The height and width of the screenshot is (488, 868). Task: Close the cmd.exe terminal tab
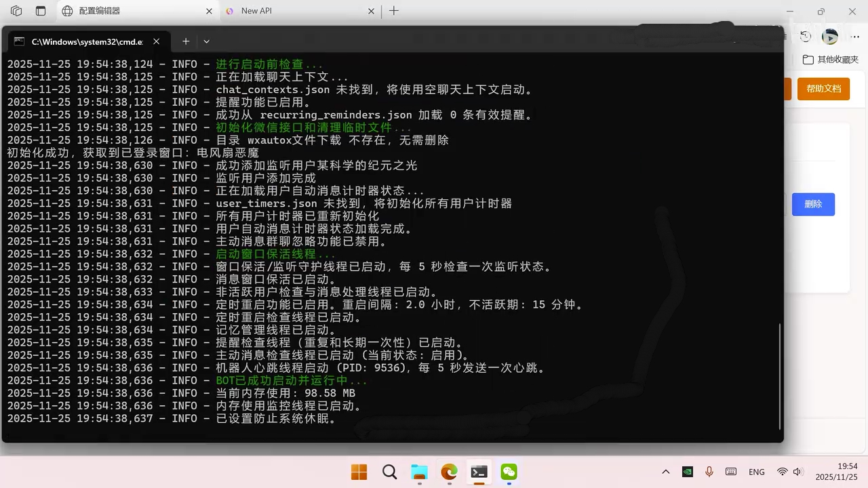click(157, 41)
